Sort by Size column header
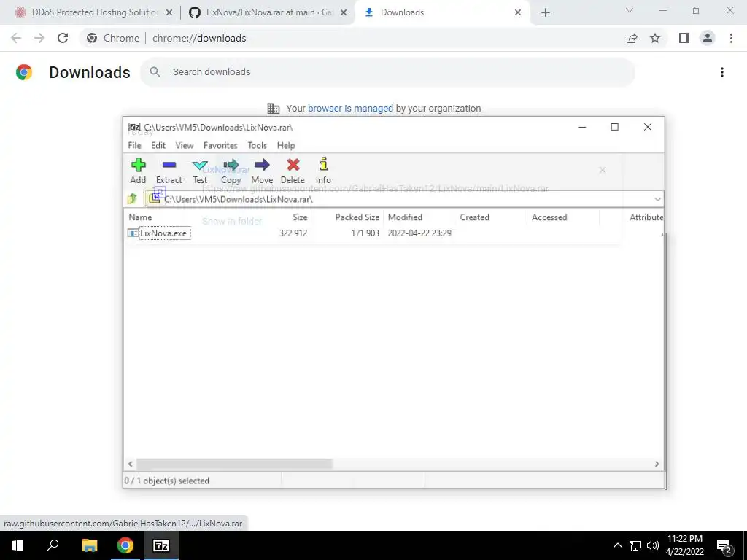 (x=300, y=217)
